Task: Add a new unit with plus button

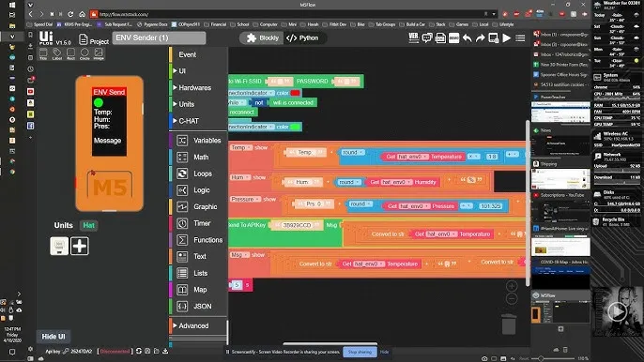Action: (x=79, y=246)
